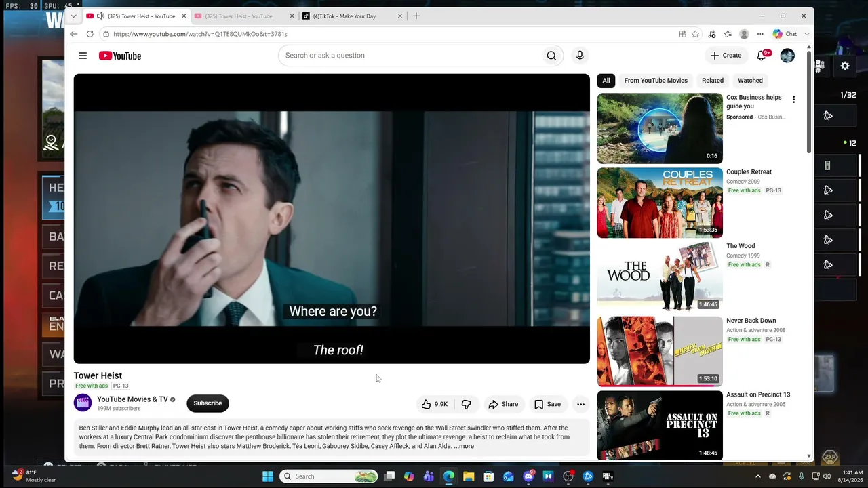
Task: Expand the description with ...more
Action: pyautogui.click(x=464, y=446)
